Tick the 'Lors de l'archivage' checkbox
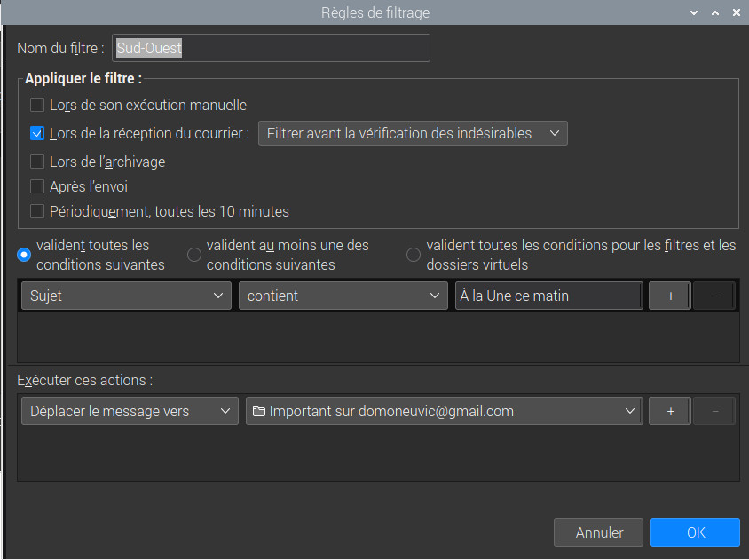 pyautogui.click(x=37, y=162)
